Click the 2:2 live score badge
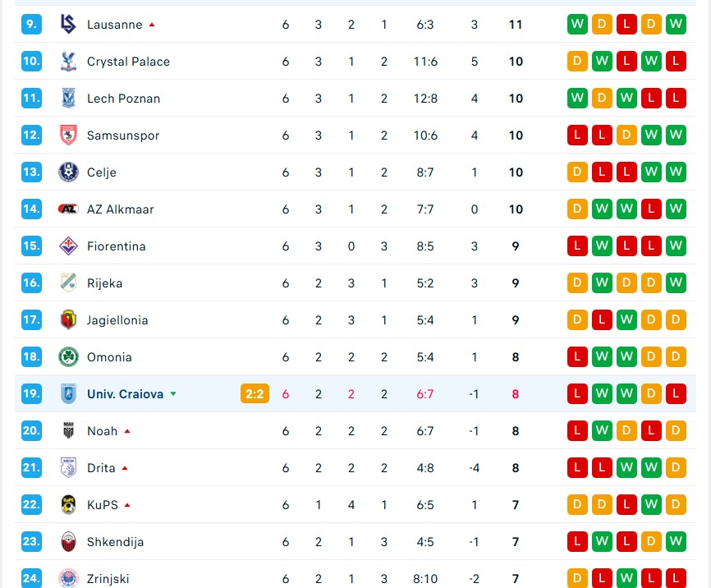Viewport: 711px width, 588px height. 254,394
